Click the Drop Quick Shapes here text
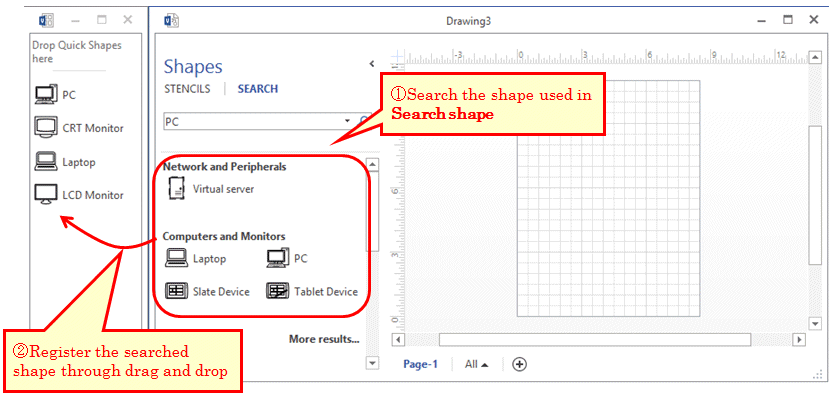 [x=77, y=52]
